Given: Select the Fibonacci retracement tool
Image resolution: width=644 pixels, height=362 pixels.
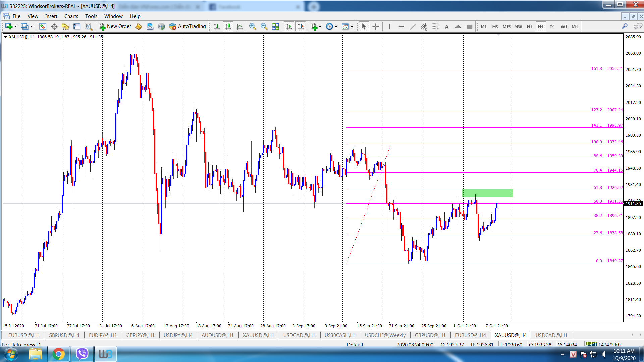Looking at the screenshot, I should click(435, 26).
